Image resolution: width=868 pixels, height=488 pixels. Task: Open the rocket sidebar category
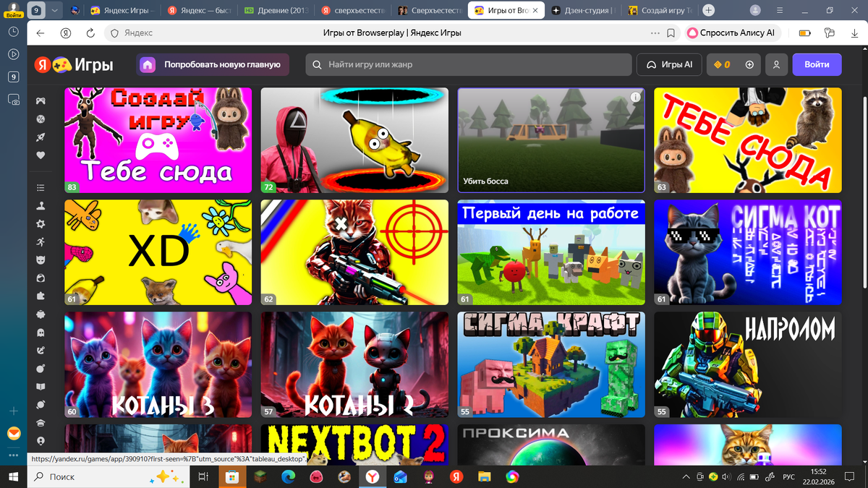[x=41, y=137]
